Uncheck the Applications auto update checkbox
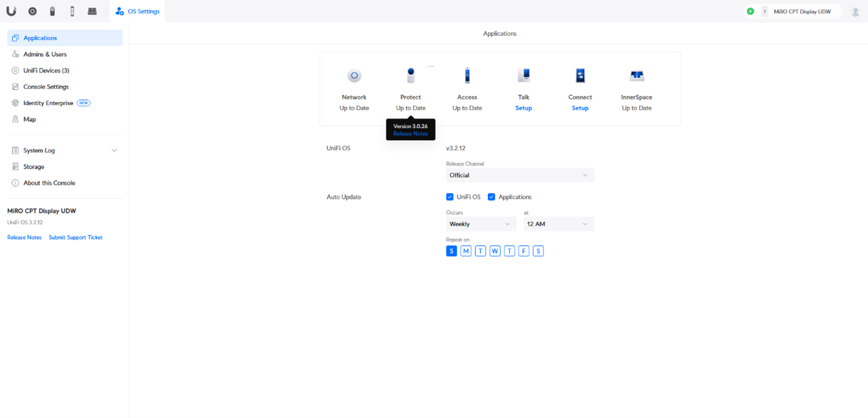The image size is (868, 418). pyautogui.click(x=492, y=197)
